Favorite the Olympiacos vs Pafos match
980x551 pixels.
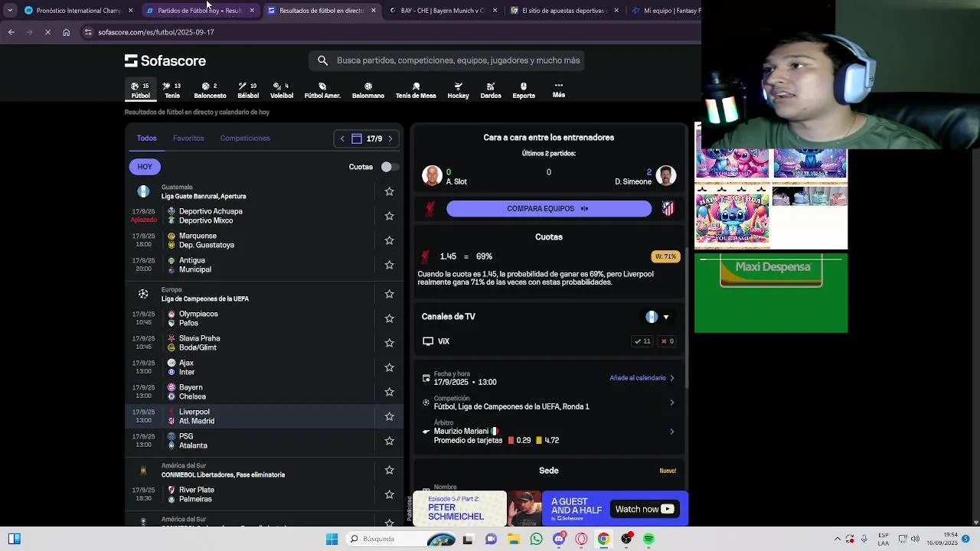coord(389,318)
